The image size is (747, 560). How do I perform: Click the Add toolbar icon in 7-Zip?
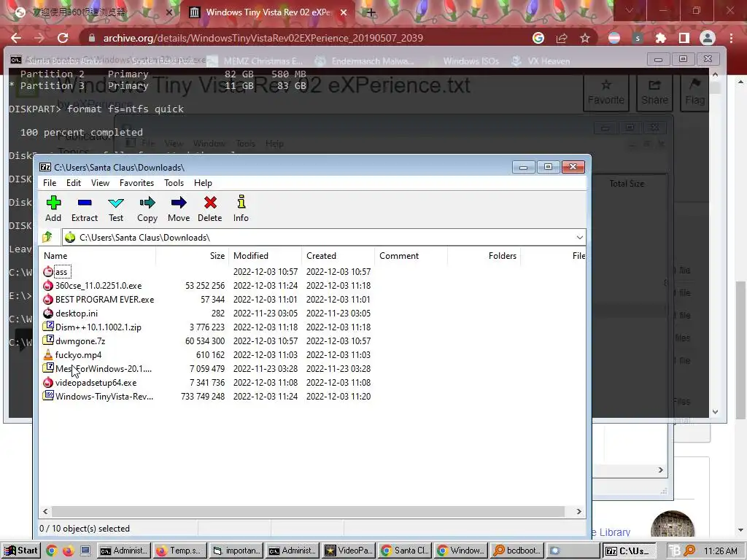53,209
